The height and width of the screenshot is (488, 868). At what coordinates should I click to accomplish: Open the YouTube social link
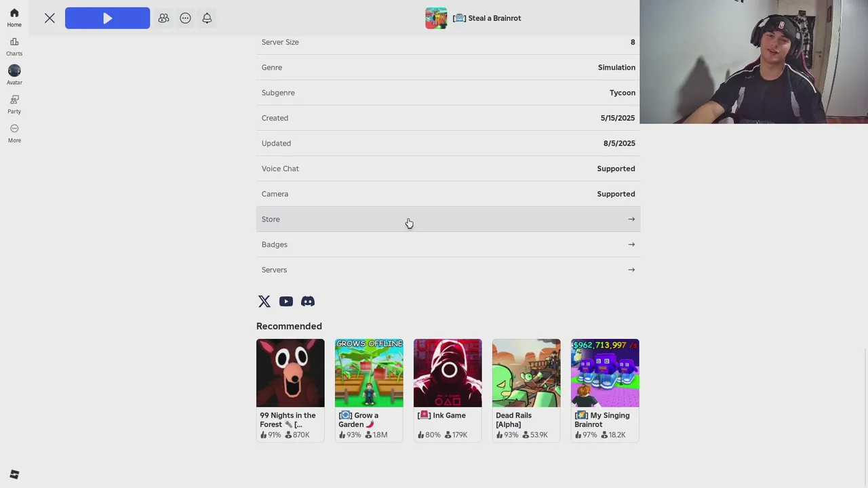(286, 302)
